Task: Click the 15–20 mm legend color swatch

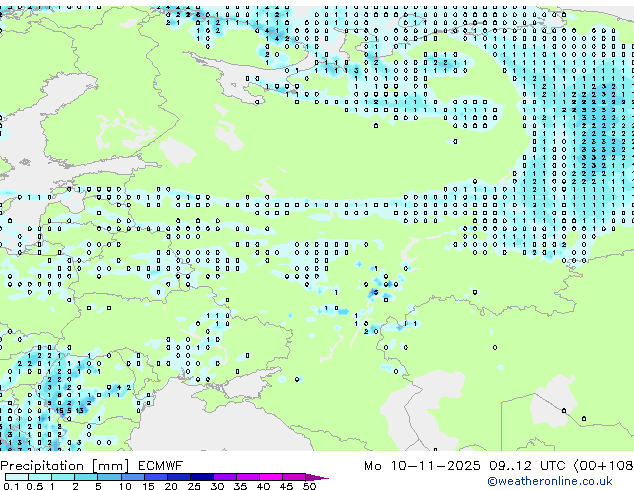Action: 155,477
